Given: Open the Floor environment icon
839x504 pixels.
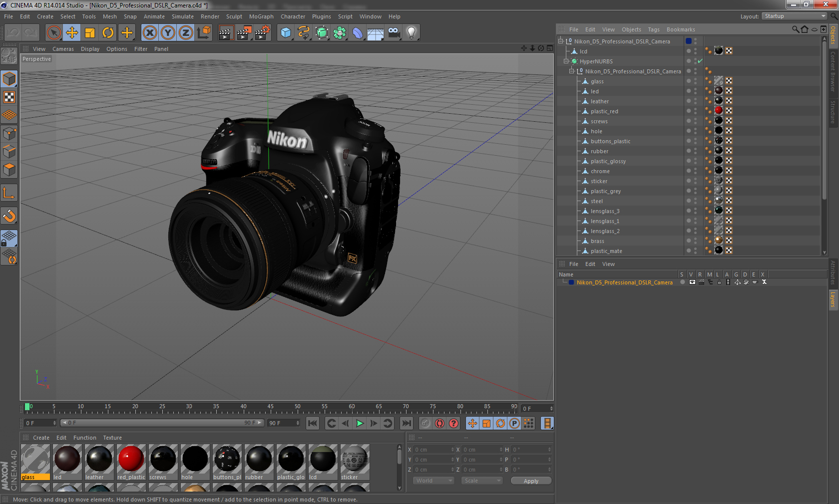Looking at the screenshot, I should (x=376, y=33).
